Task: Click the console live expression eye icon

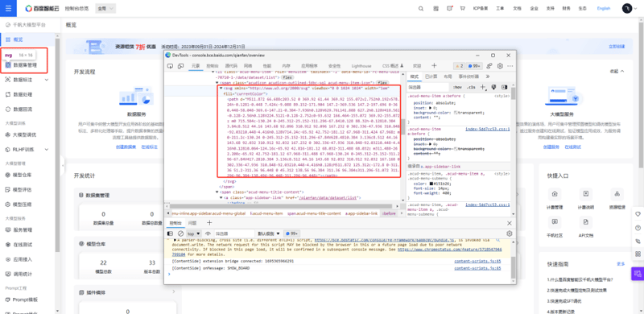Action: point(208,233)
